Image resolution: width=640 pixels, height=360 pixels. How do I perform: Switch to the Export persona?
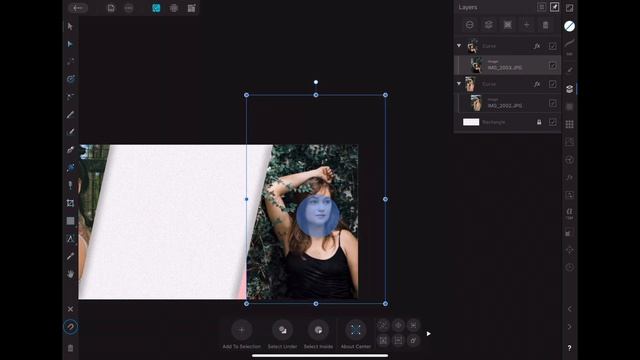coord(191,8)
